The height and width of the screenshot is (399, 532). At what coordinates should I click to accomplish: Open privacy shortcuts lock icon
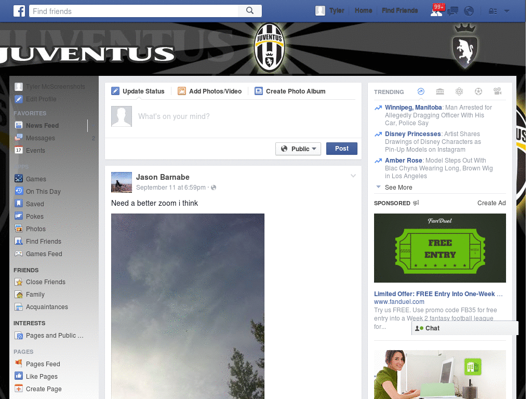tap(493, 11)
